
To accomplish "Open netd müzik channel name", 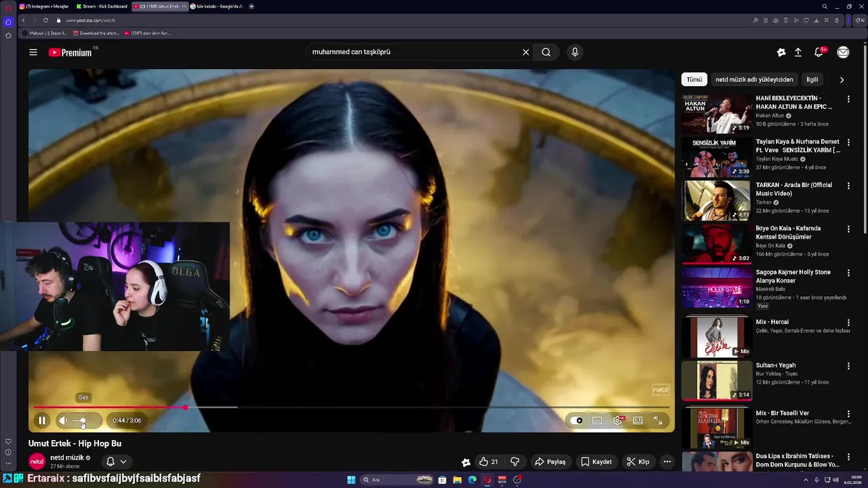I will [x=67, y=457].
